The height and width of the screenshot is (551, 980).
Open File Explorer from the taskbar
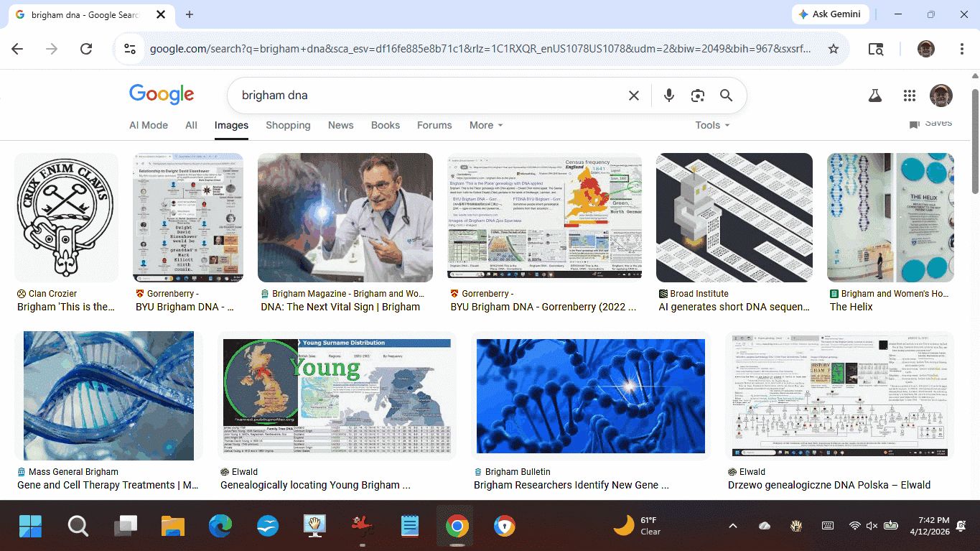point(173,527)
